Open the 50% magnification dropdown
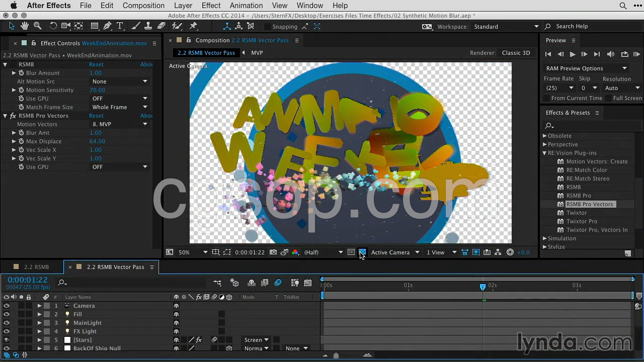The width and height of the screenshot is (644, 362). (x=193, y=252)
